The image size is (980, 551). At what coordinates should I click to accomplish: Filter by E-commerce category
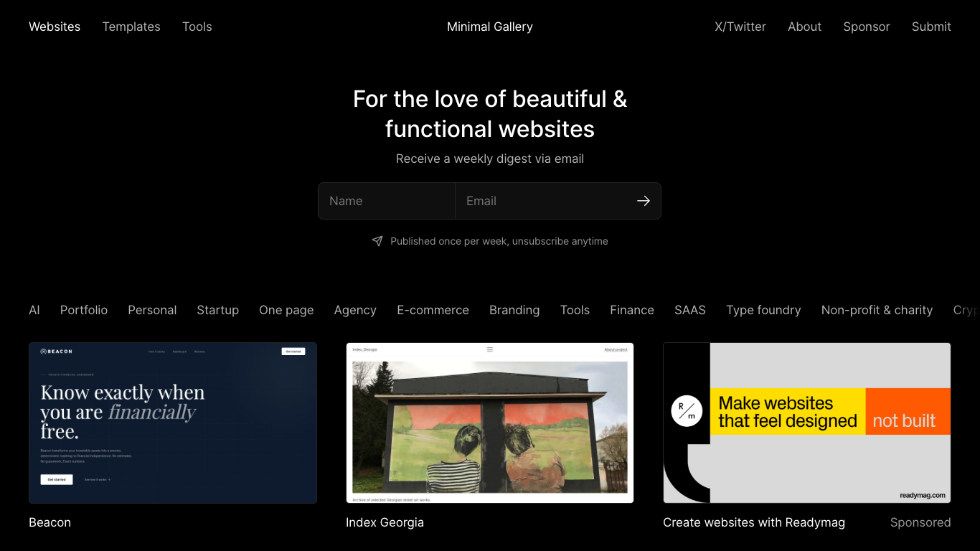(x=433, y=310)
